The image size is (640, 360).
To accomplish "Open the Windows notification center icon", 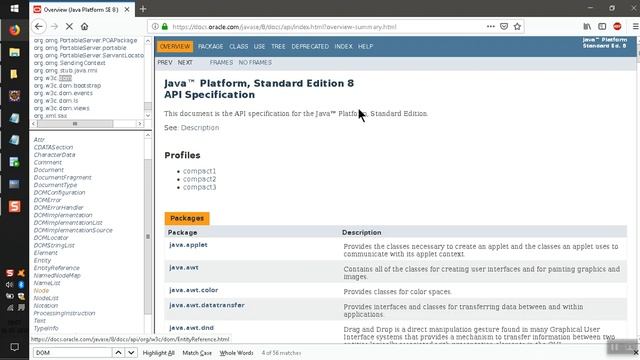I will [14, 347].
